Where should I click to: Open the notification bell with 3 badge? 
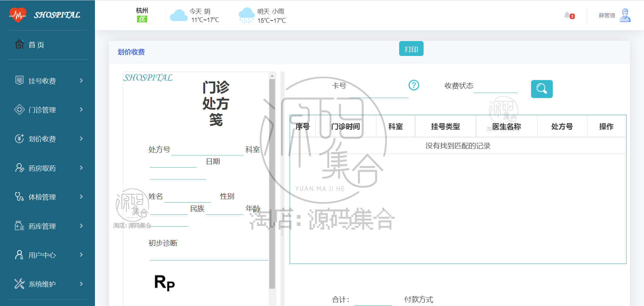(x=569, y=16)
